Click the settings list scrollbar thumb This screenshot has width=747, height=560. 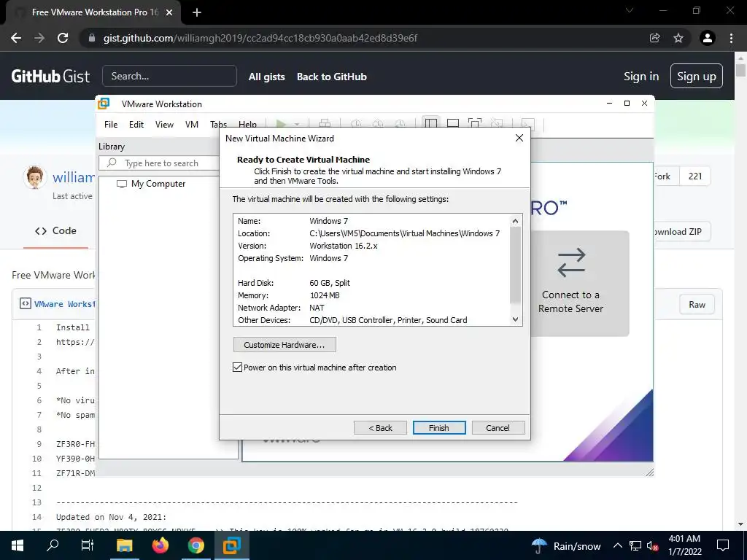coord(515,265)
